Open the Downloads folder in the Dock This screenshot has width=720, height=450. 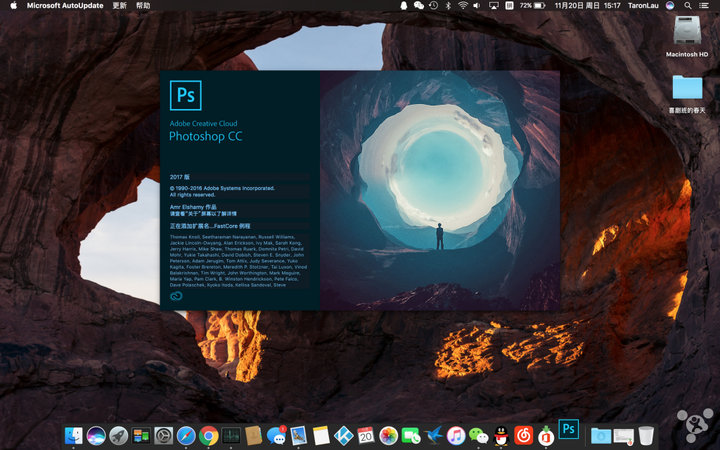601,435
